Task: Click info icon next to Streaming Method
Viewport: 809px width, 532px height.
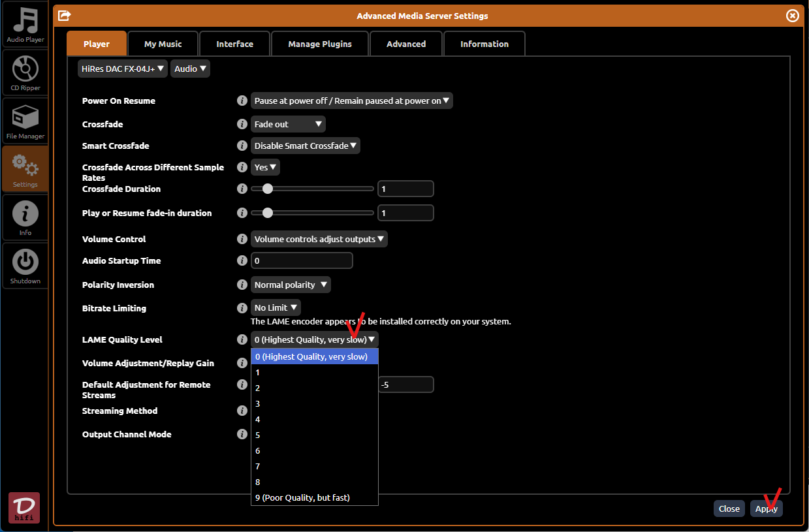Action: tap(242, 411)
